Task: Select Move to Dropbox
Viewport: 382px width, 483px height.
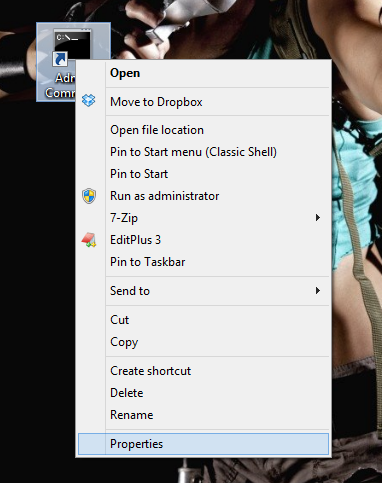Action: 203,102
